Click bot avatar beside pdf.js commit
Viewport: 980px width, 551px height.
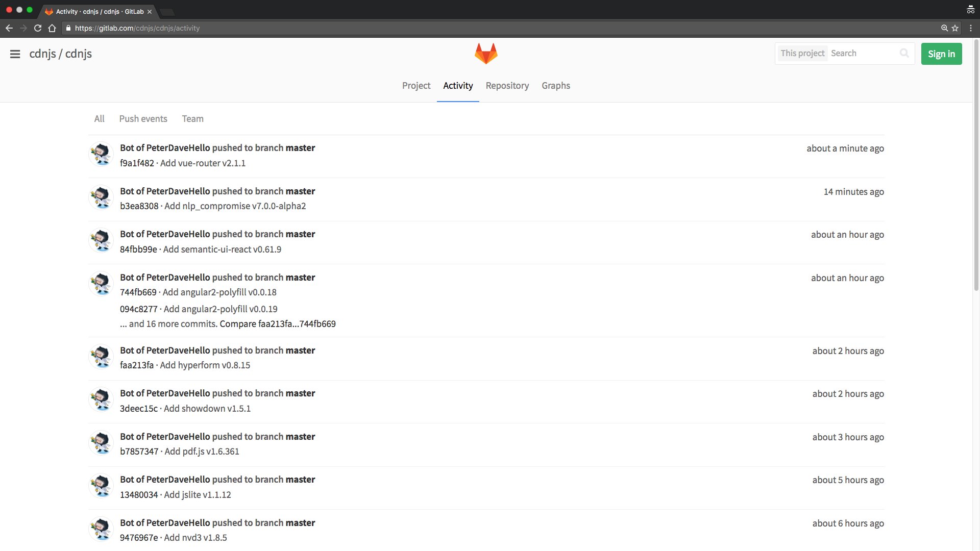tap(101, 443)
